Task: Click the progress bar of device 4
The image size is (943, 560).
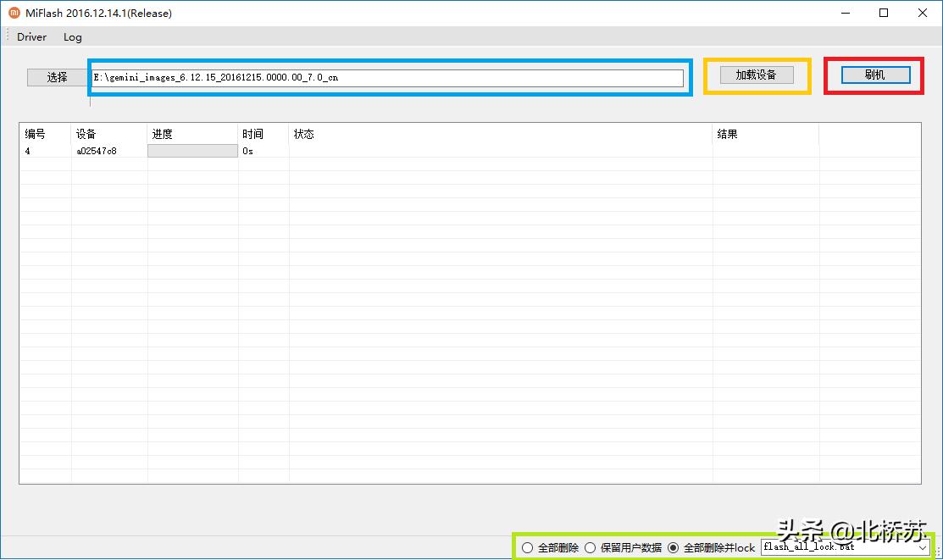Action: (x=191, y=150)
